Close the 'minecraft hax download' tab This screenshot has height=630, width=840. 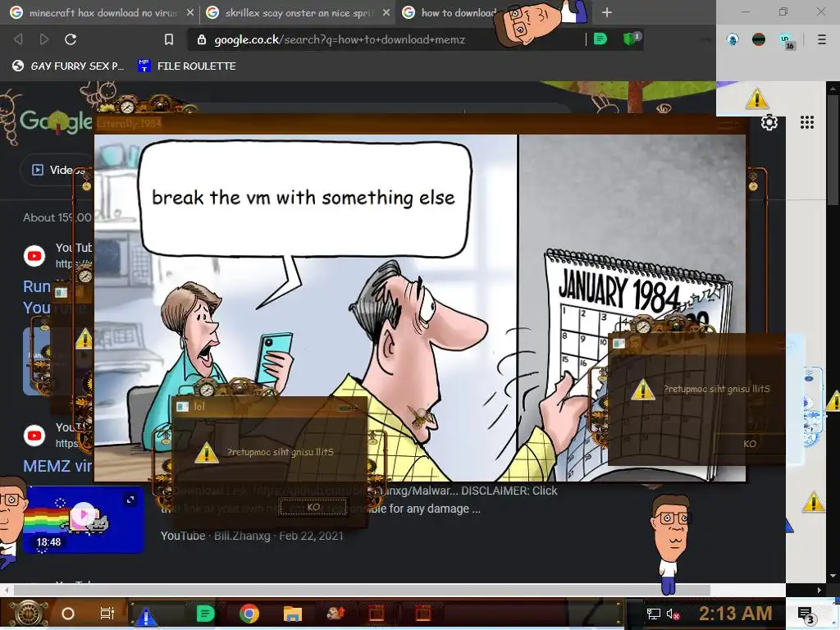(x=189, y=12)
